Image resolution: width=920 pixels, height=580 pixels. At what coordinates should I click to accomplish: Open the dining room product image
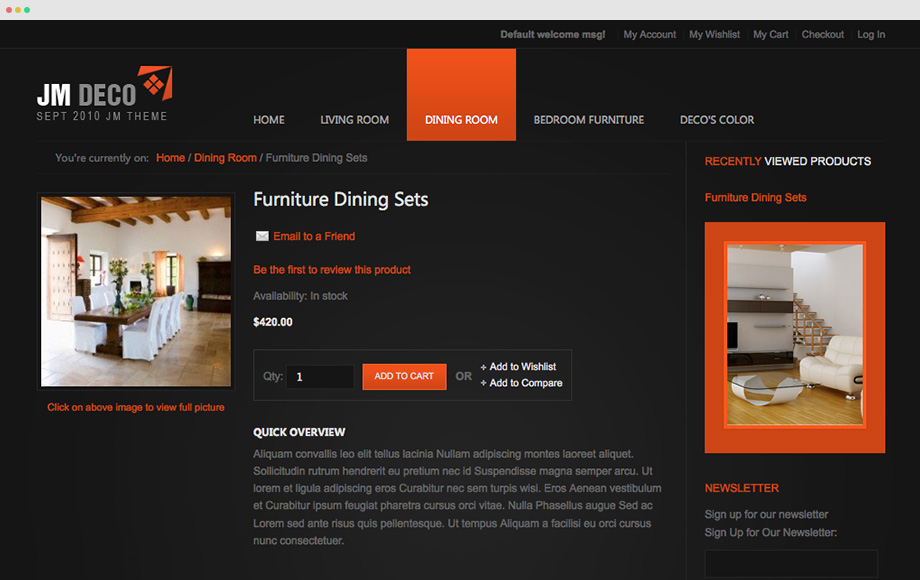136,291
